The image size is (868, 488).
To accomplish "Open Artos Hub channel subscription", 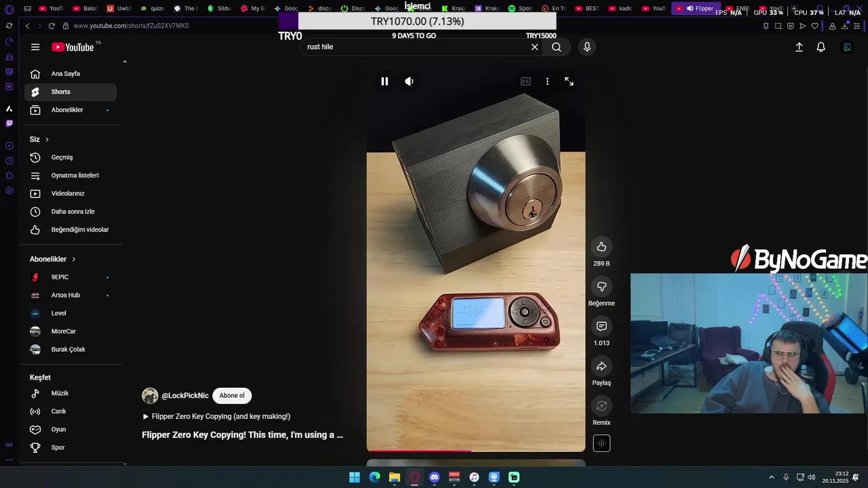I will (71, 295).
